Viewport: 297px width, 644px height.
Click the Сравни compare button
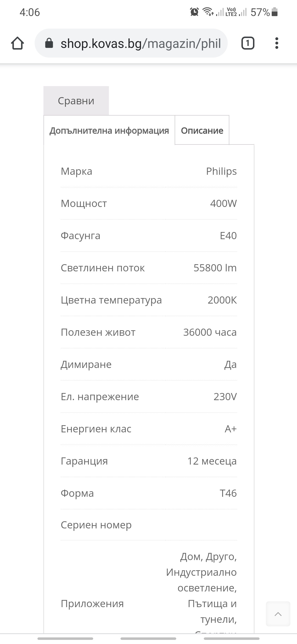pos(76,101)
